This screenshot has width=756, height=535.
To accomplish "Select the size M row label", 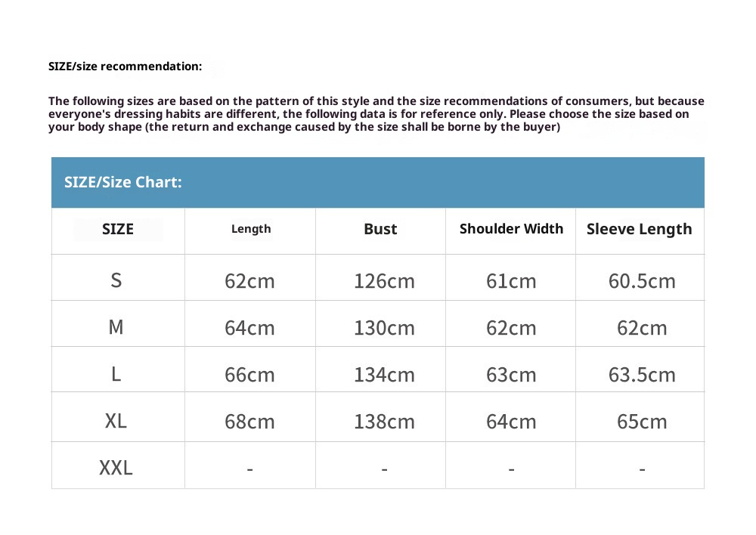I will [116, 327].
